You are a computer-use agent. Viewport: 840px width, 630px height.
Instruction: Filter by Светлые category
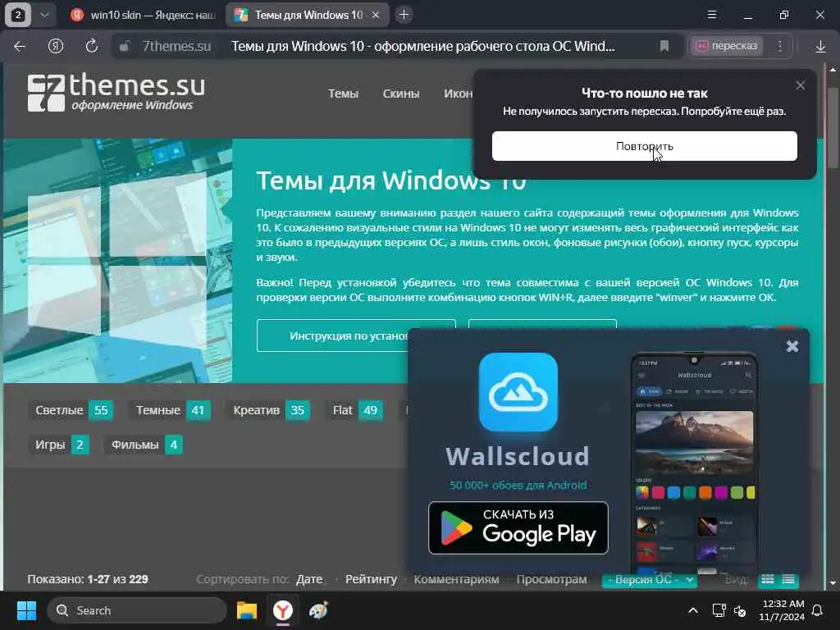click(71, 410)
